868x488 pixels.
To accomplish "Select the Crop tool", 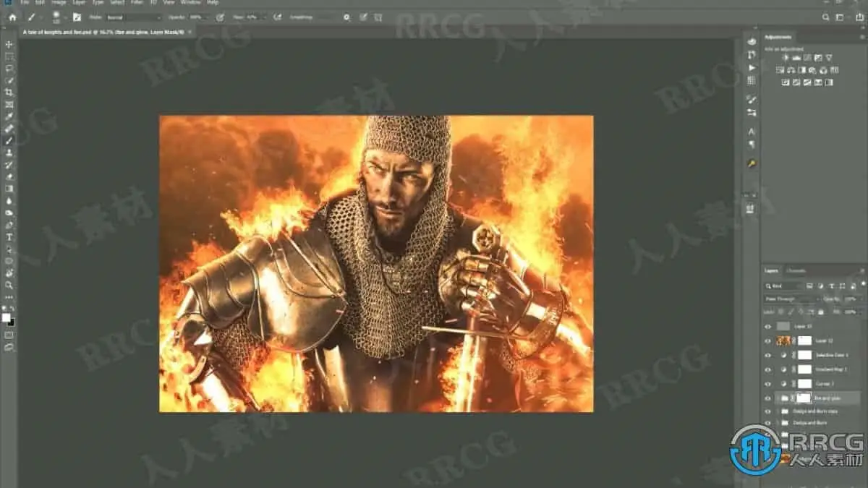I will (9, 93).
